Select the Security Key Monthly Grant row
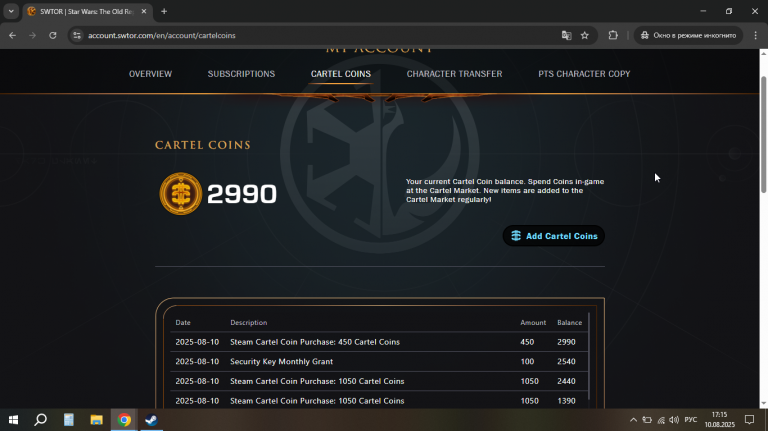Screen dimensions: 768x431 pos(378,361)
